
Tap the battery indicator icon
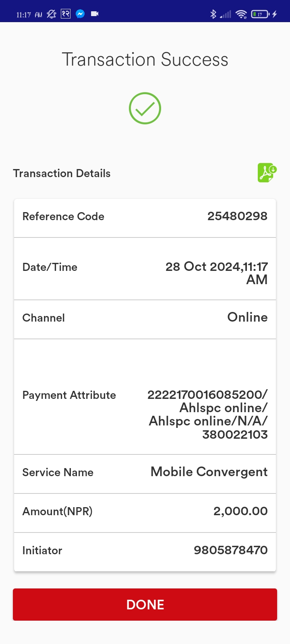point(260,14)
